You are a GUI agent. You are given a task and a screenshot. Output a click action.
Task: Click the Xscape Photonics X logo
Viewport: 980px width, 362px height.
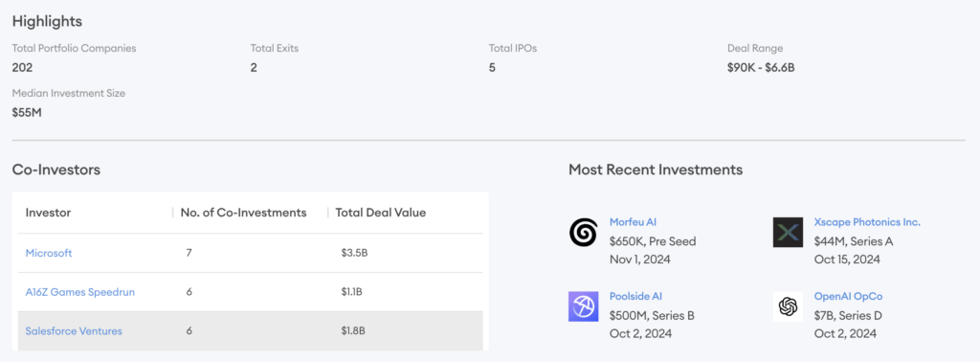[788, 233]
